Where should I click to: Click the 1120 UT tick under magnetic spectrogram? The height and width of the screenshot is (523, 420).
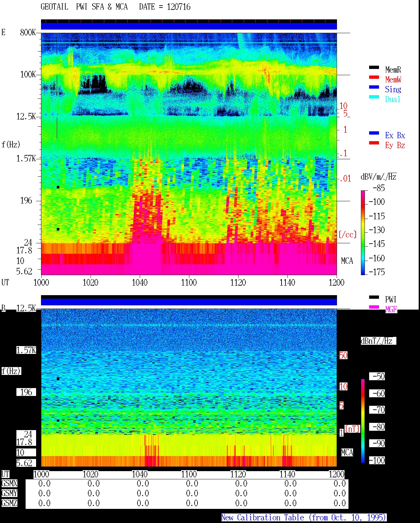coord(238,474)
